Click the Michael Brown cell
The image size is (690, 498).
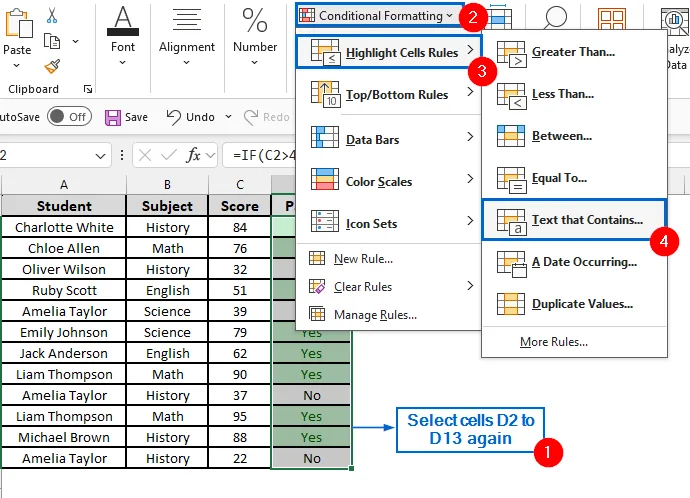64,438
